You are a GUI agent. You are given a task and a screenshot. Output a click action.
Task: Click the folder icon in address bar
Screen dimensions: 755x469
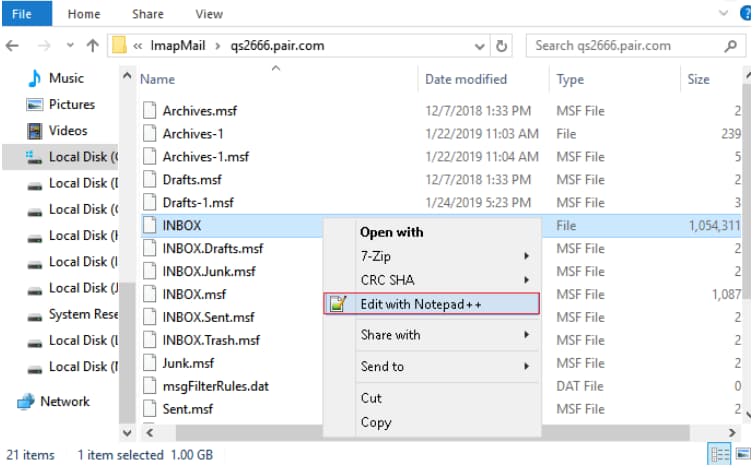[119, 46]
